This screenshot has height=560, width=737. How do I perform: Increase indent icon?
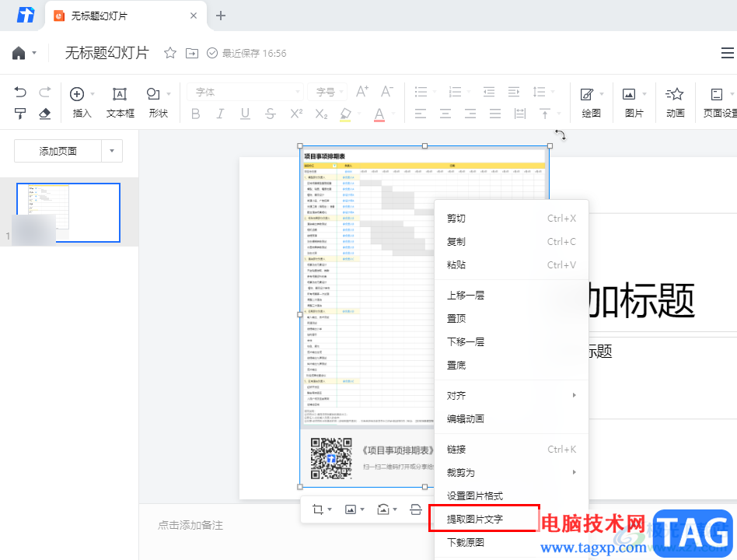click(x=514, y=92)
